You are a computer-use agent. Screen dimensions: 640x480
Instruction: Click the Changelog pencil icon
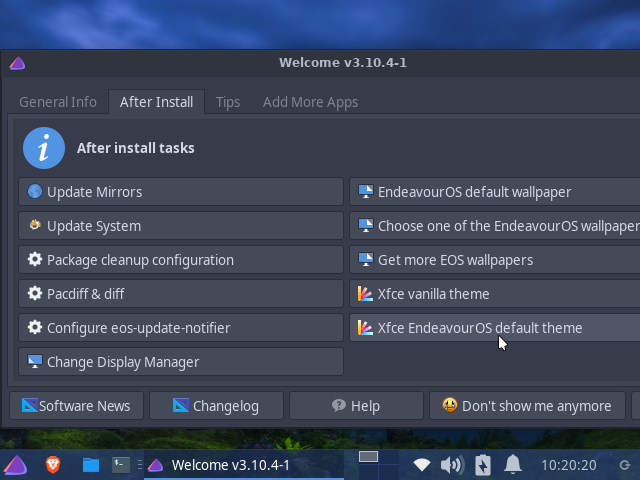click(181, 405)
